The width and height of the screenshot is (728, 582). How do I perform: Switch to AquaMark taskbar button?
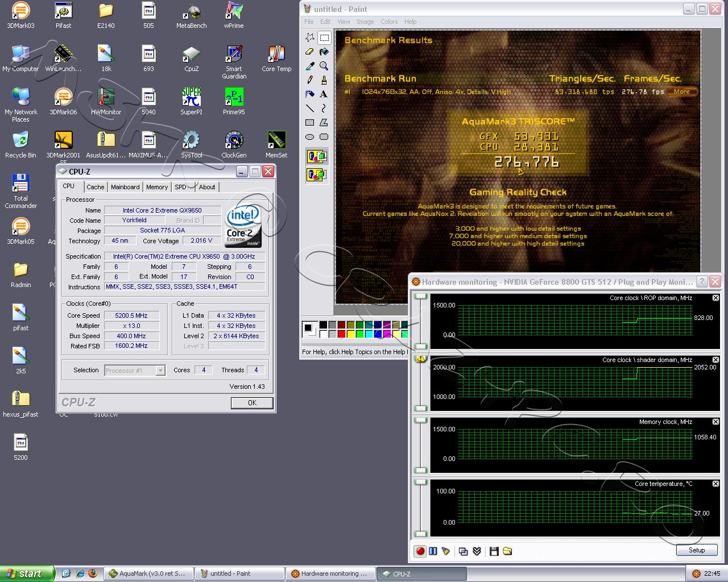pos(150,573)
